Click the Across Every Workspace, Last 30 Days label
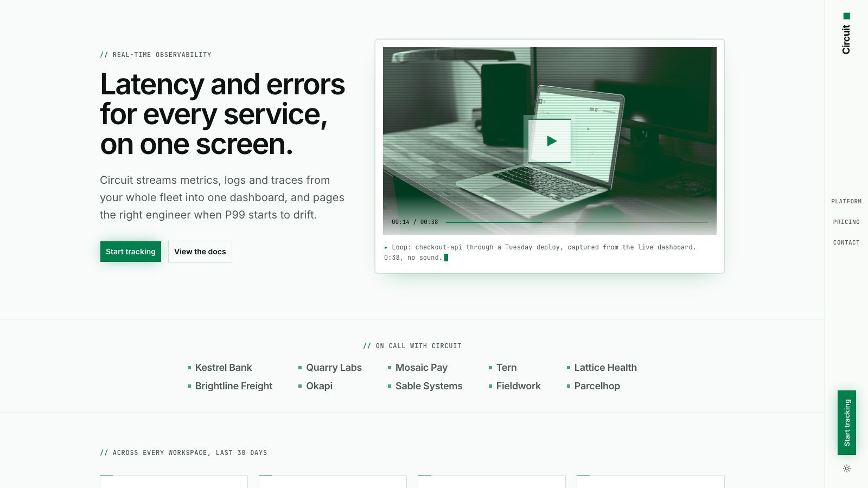Image resolution: width=868 pixels, height=488 pixels. click(183, 453)
